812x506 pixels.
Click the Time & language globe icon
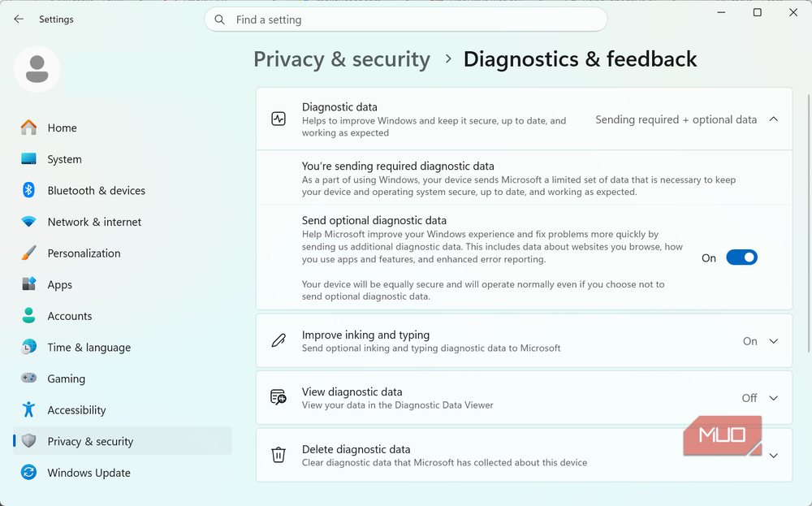tap(29, 347)
